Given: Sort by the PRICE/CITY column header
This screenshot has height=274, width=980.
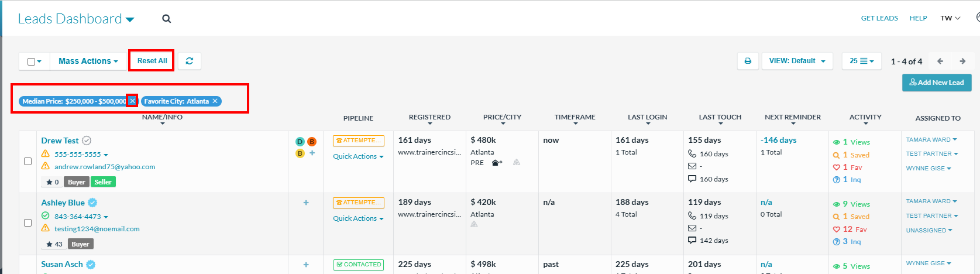Looking at the screenshot, I should pyautogui.click(x=502, y=119).
